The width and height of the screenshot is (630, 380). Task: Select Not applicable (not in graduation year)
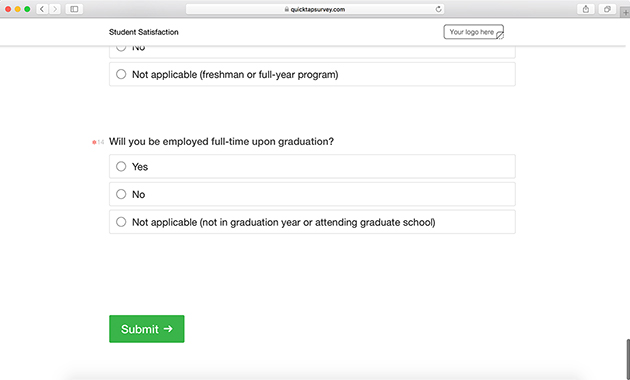point(312,222)
